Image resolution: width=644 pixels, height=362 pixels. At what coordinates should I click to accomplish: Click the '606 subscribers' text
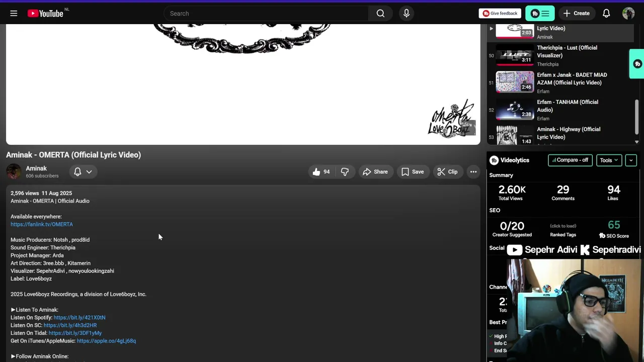coord(42,176)
